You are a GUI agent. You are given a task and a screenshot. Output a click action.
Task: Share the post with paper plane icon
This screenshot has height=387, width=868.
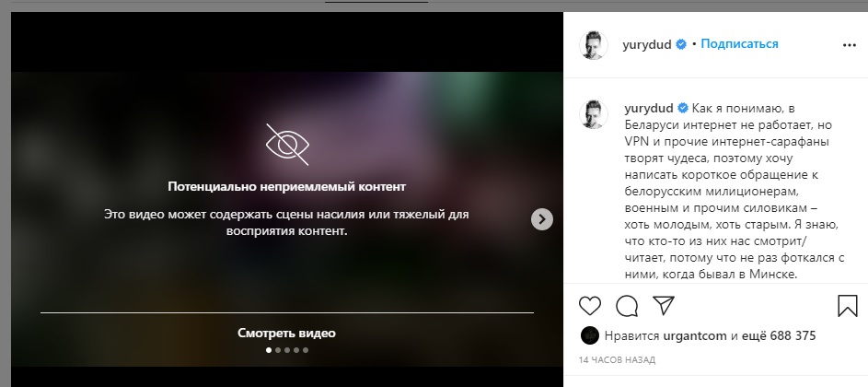point(663,305)
